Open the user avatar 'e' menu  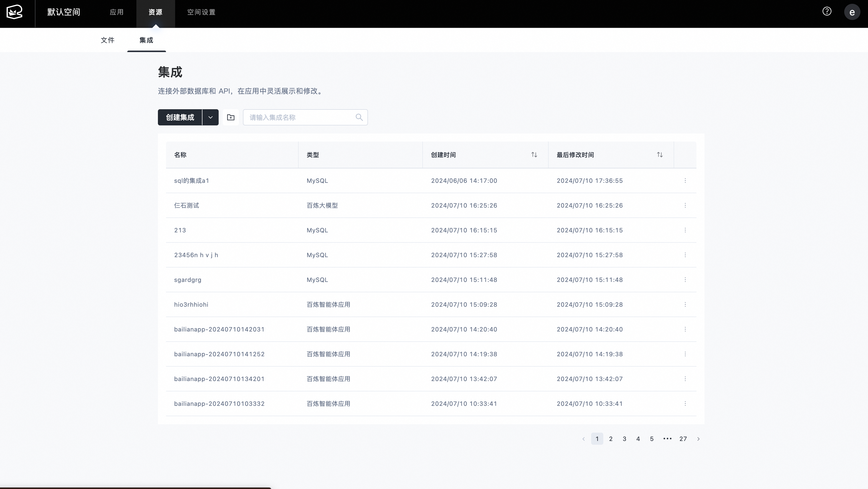click(x=852, y=12)
